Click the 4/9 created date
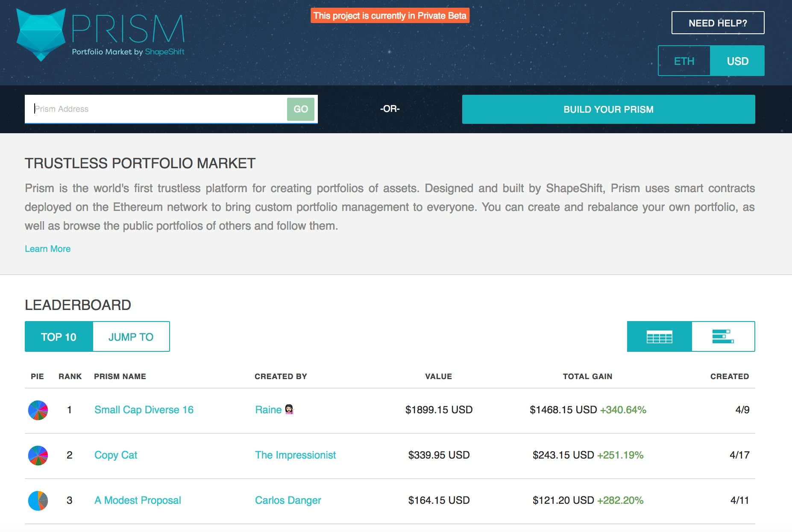The height and width of the screenshot is (532, 792). click(742, 410)
